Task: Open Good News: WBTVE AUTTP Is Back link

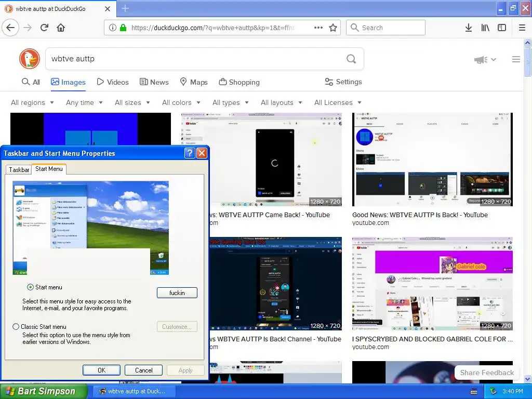Action: 420,215
